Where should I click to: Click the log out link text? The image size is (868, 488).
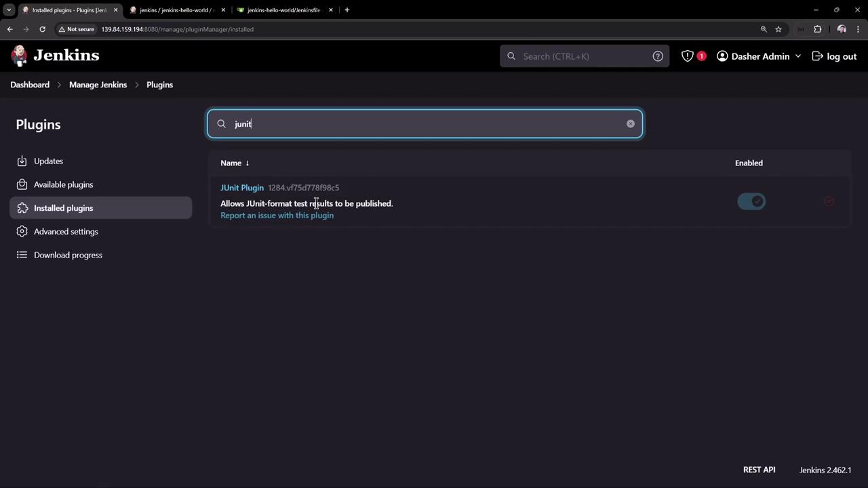pyautogui.click(x=842, y=56)
